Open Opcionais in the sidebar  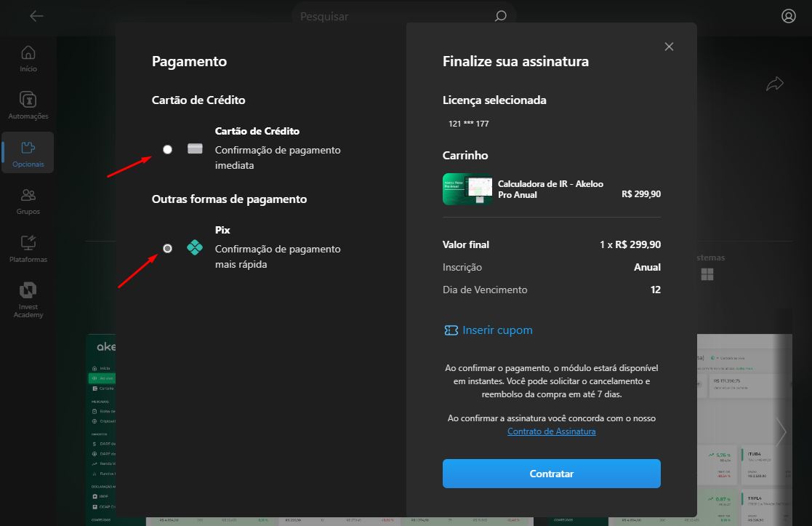[x=28, y=153]
